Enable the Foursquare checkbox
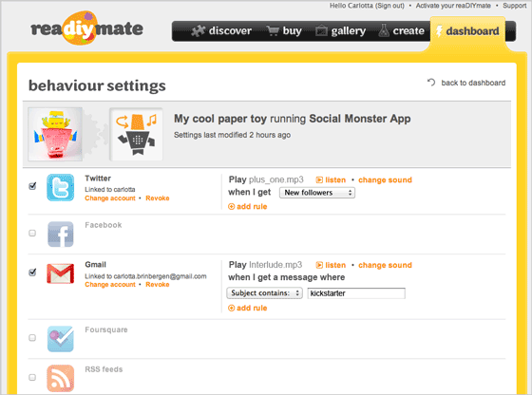Viewport: 532px width, 395px height. (32, 338)
